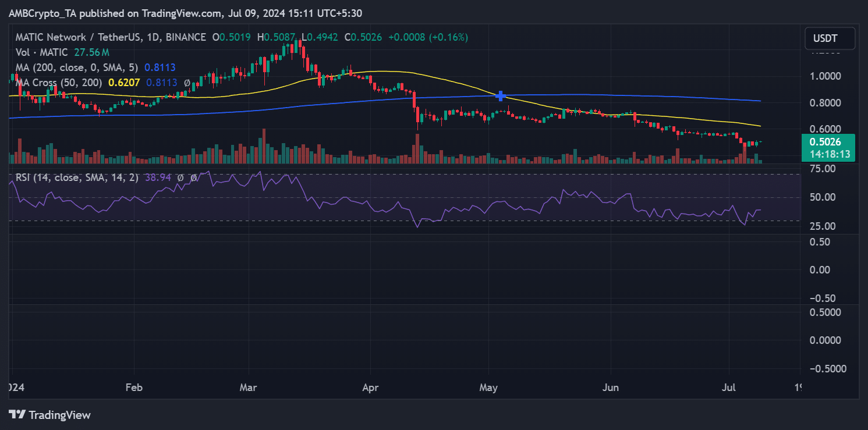Click the May label on time axis

click(x=488, y=387)
